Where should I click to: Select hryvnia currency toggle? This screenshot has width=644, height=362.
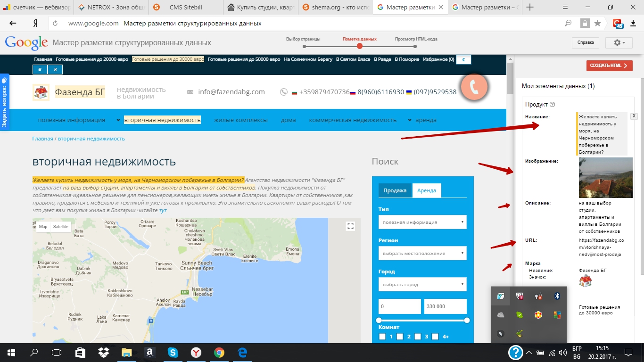pyautogui.click(x=55, y=70)
